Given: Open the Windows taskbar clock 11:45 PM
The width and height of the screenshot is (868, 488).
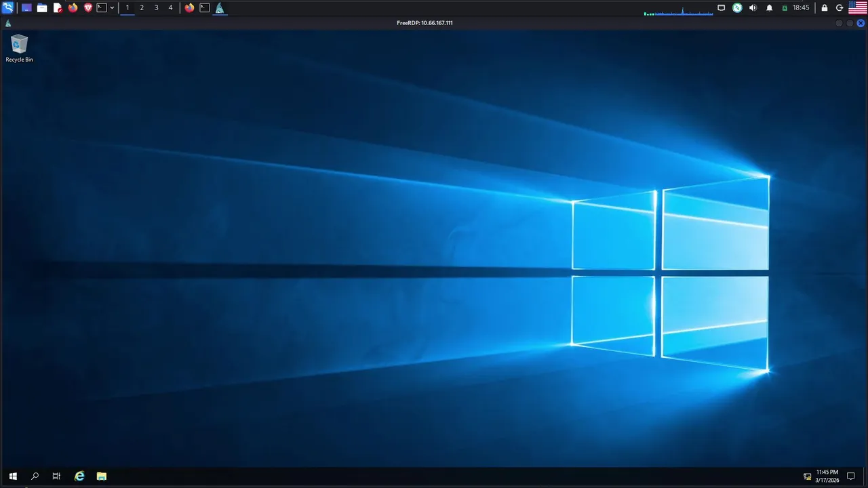Looking at the screenshot, I should [x=827, y=476].
